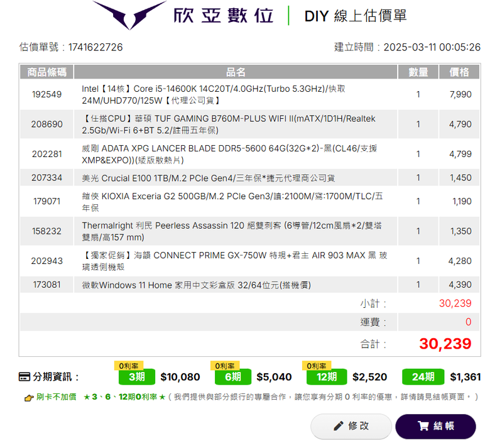Click the ADATA XPG LANCER BLADE DDR5 item

pos(229,154)
